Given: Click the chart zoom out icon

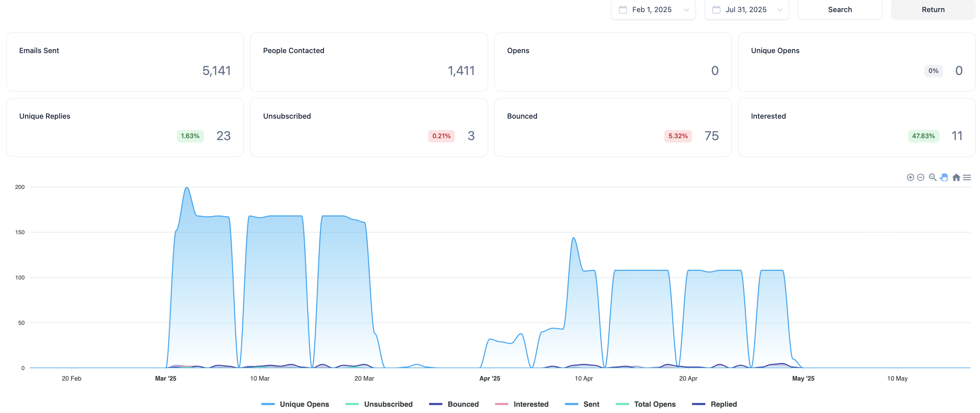Looking at the screenshot, I should coord(921,178).
